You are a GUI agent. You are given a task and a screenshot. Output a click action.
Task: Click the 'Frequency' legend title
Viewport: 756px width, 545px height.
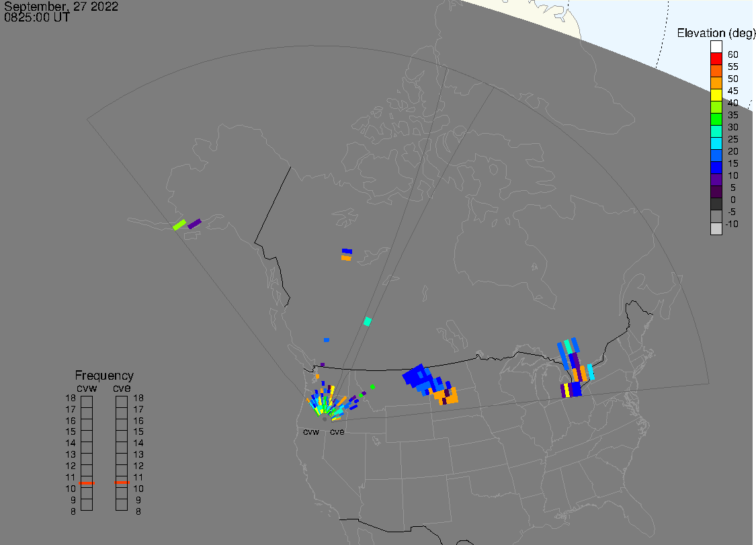[x=104, y=375]
